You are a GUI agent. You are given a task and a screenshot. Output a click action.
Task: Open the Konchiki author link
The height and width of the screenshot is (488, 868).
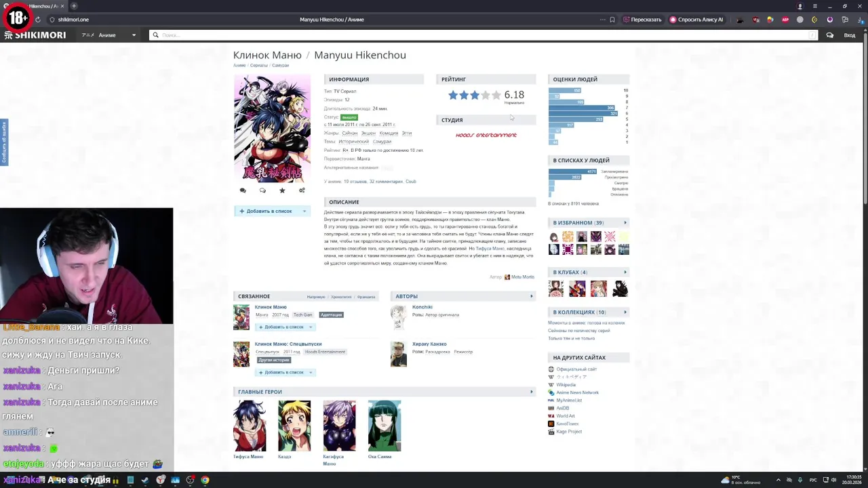pyautogui.click(x=422, y=307)
